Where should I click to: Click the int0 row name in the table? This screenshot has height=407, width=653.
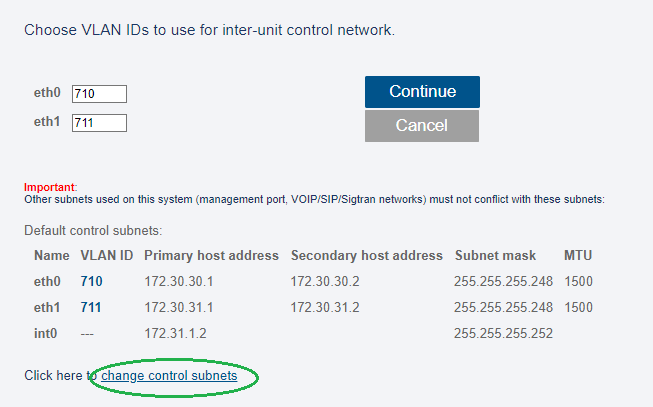(46, 334)
